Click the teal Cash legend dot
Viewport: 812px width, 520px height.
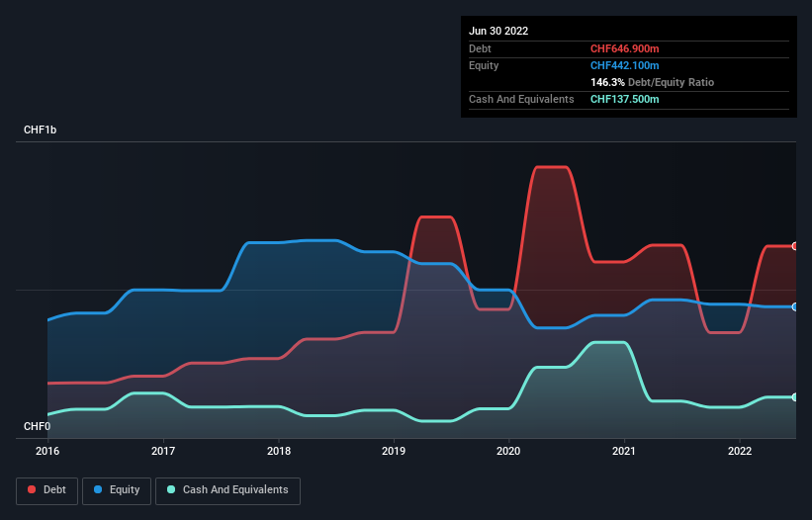point(171,489)
